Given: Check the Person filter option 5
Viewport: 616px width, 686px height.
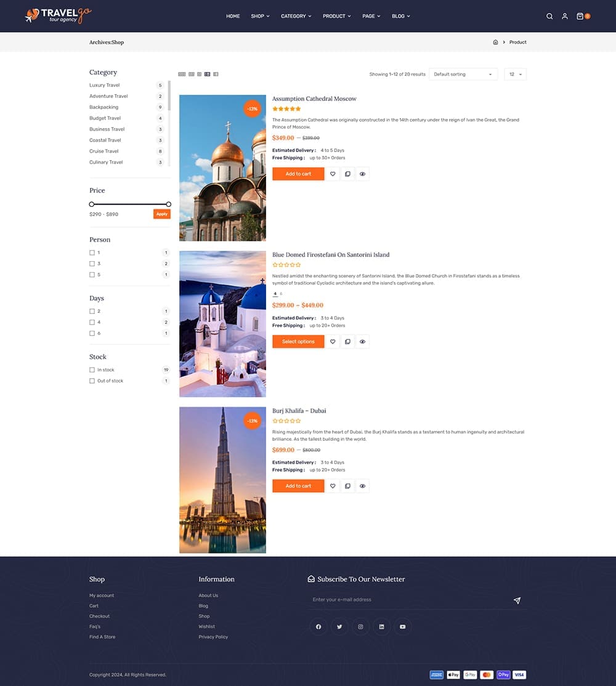Looking at the screenshot, I should click(92, 275).
